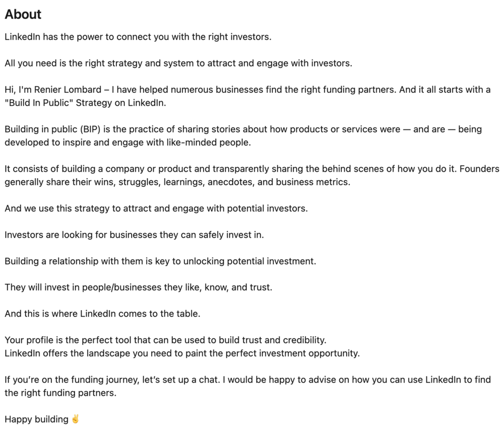Click the sentence about businesses investors can safely invest in
The image size is (504, 431).
(x=134, y=235)
